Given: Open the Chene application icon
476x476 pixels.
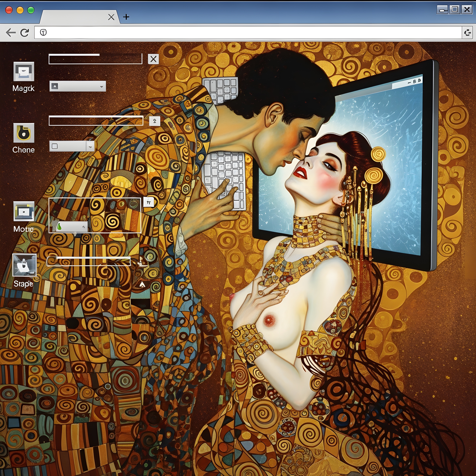Looking at the screenshot, I should [24, 133].
